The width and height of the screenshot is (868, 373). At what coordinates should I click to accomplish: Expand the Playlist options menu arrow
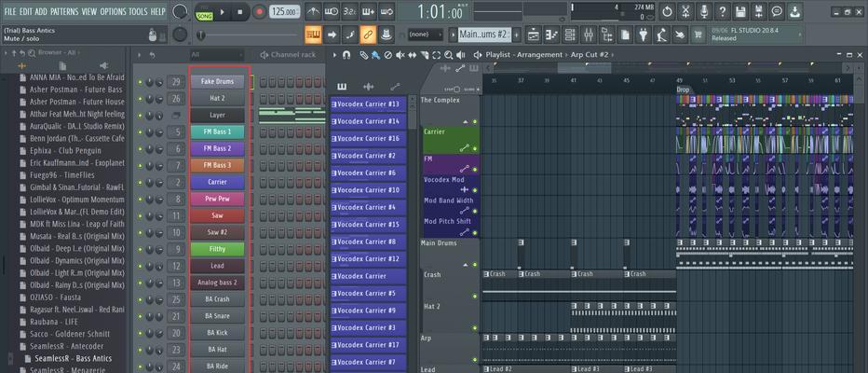(x=334, y=55)
